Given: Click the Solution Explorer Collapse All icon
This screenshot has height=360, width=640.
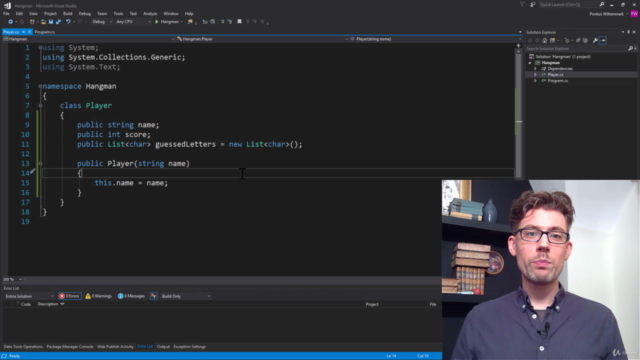Looking at the screenshot, I should pyautogui.click(x=578, y=40).
